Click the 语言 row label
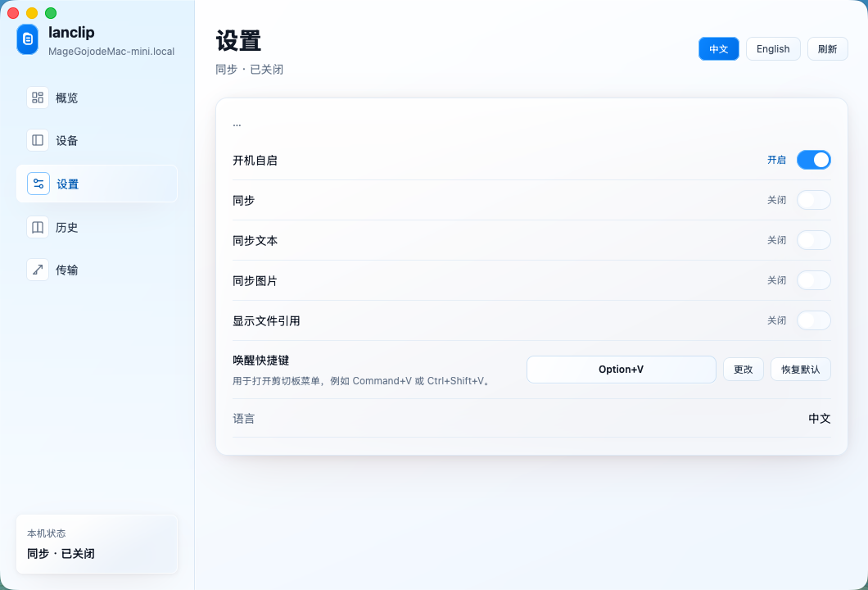This screenshot has height=590, width=868. (243, 419)
